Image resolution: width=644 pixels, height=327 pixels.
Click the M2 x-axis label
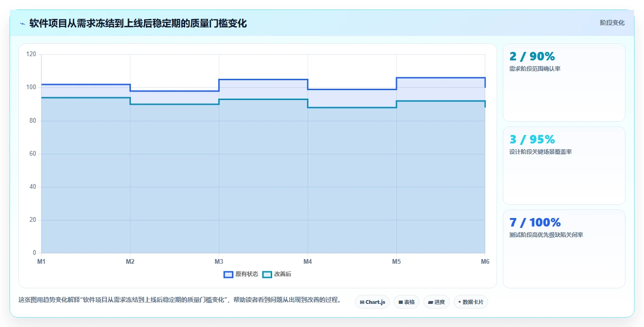(130, 261)
